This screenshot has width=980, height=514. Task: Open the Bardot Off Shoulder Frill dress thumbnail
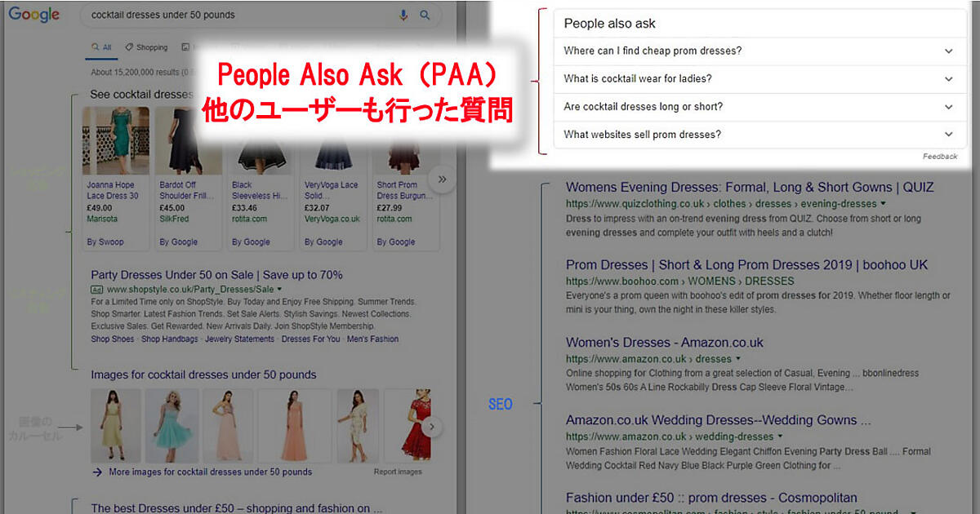(188, 140)
